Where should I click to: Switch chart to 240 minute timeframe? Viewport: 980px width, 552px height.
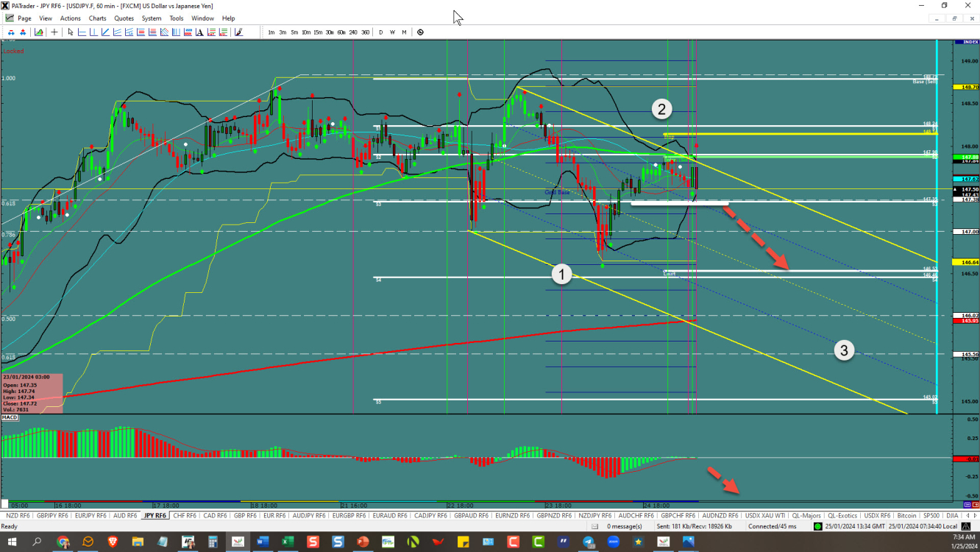(353, 32)
